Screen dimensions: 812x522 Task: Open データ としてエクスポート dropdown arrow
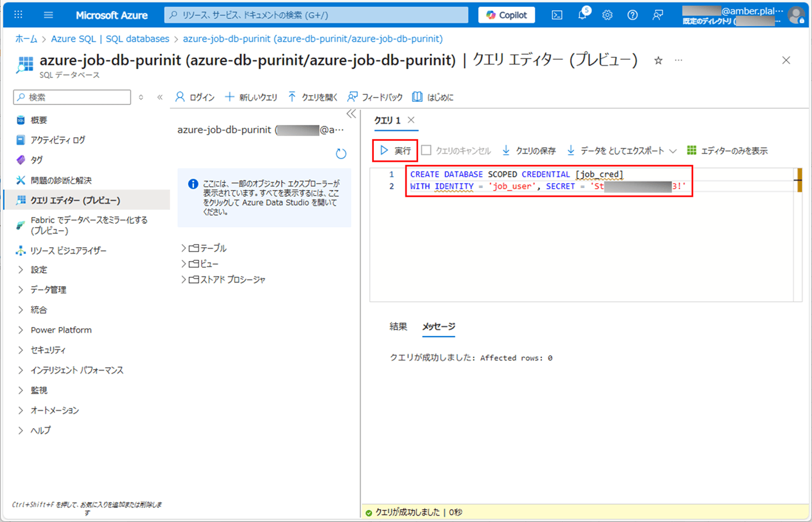[673, 151]
